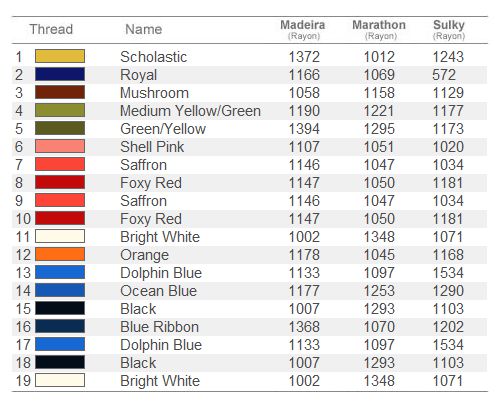500x402 pixels.
Task: Click the Orange thread swatch
Action: click(x=60, y=254)
